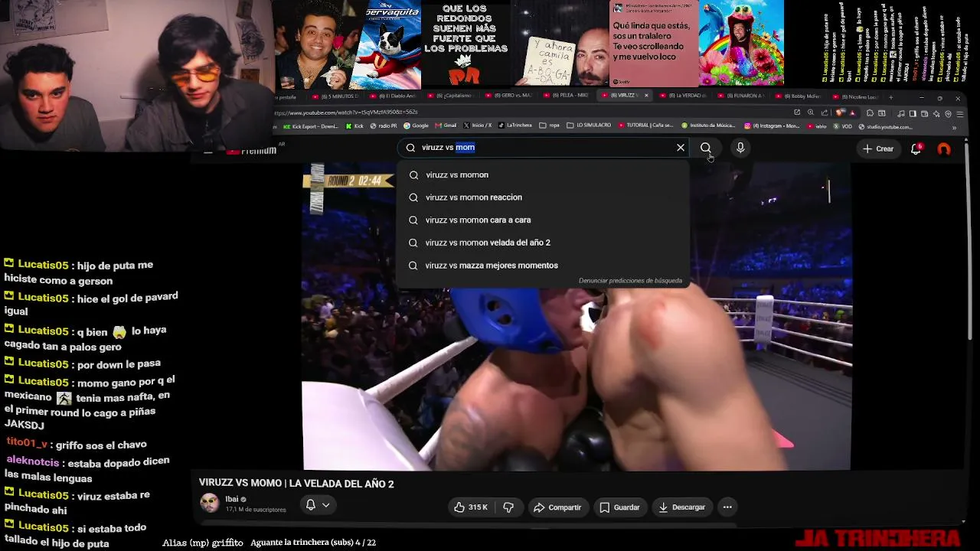Open the Ibai channel avatar
Image resolution: width=980 pixels, height=551 pixels.
tap(209, 504)
